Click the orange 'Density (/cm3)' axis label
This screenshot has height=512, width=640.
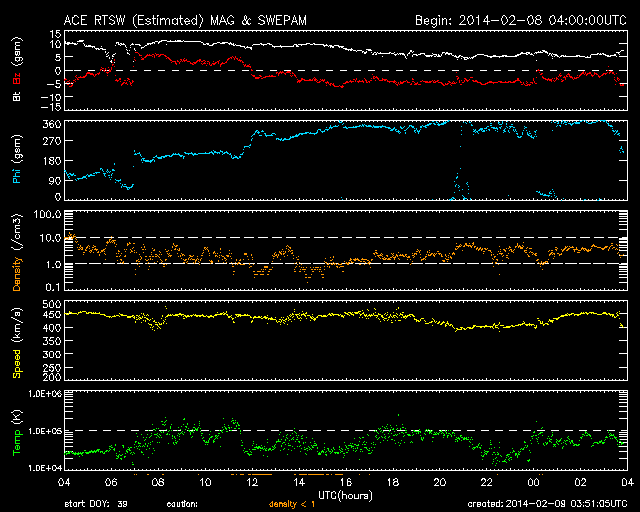(x=17, y=252)
